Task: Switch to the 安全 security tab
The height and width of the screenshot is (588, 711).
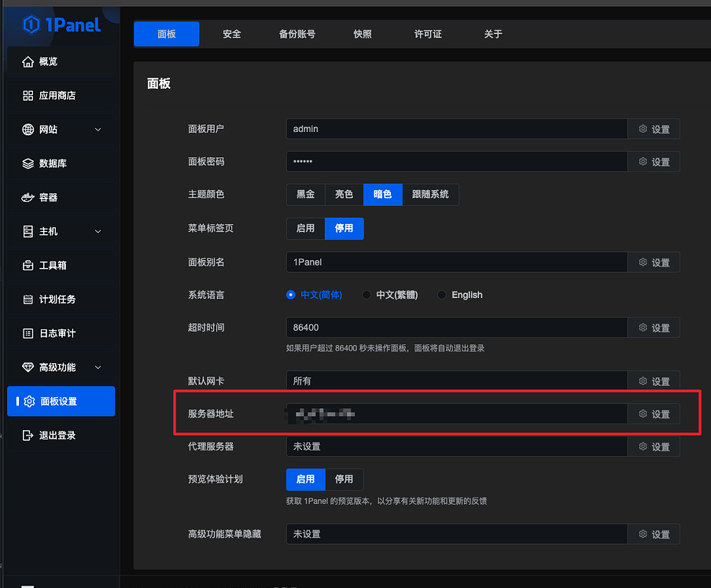Action: pos(231,34)
